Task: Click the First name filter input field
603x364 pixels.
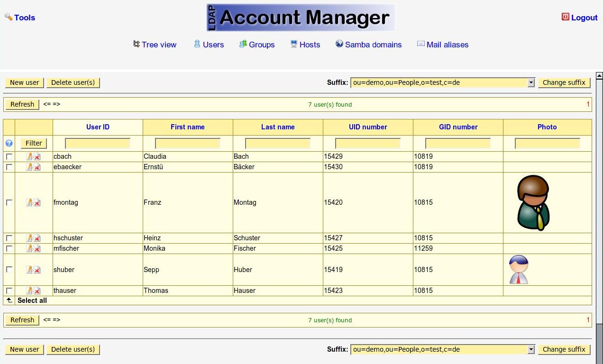Action: [188, 143]
